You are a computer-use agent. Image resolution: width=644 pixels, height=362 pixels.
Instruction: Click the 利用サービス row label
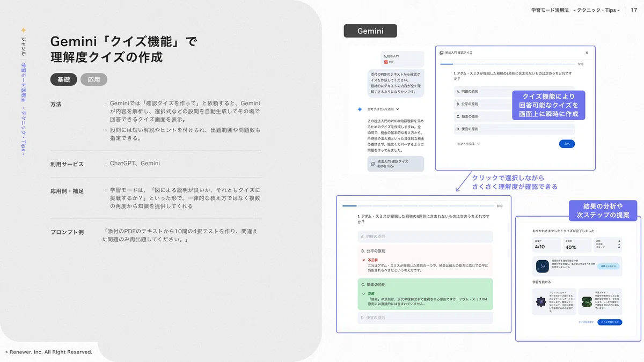[x=67, y=164]
